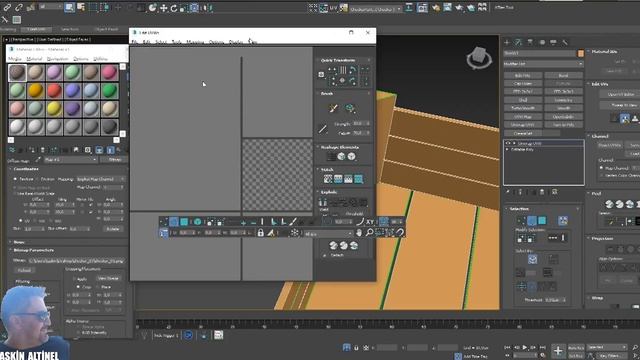Click the View Image button
Image resolution: width=640 pixels, height=360 pixels.
(108, 278)
